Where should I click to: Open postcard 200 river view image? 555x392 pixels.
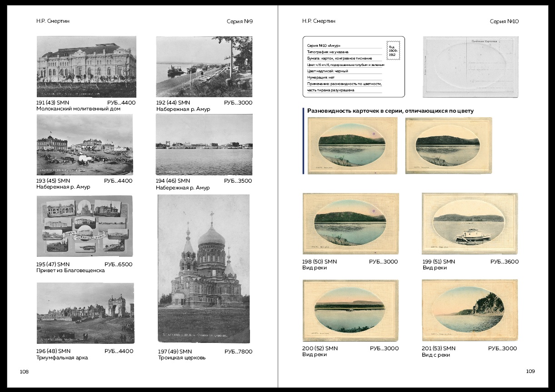pos(350,311)
